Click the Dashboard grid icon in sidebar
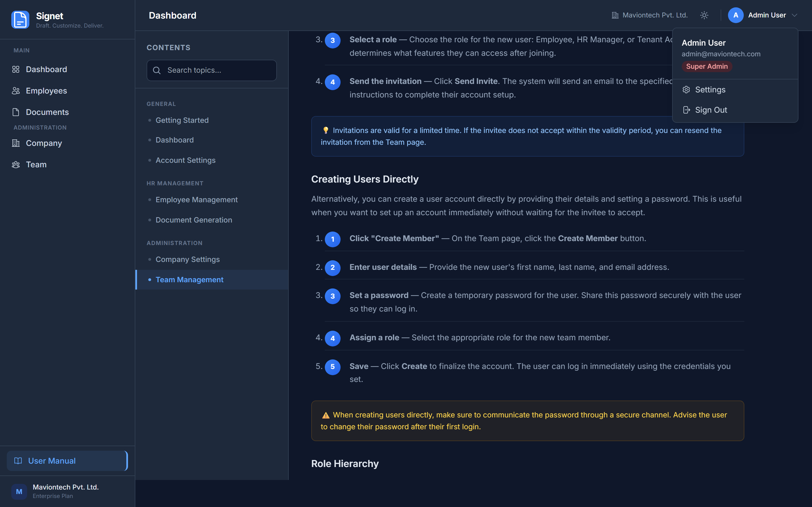The height and width of the screenshot is (507, 812). [x=16, y=69]
